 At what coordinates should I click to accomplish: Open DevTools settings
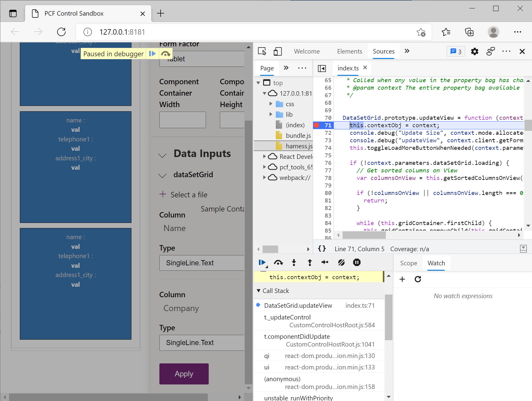[475, 51]
